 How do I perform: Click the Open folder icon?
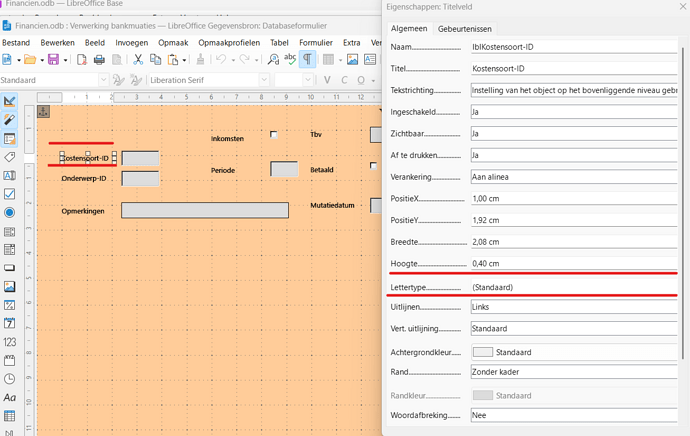pyautogui.click(x=30, y=59)
